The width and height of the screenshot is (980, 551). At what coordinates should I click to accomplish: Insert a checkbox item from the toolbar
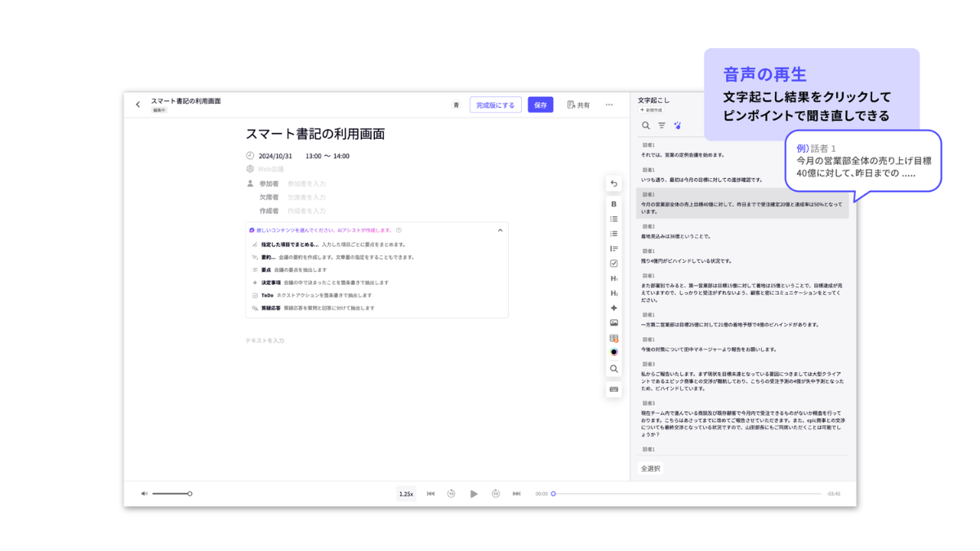(614, 264)
